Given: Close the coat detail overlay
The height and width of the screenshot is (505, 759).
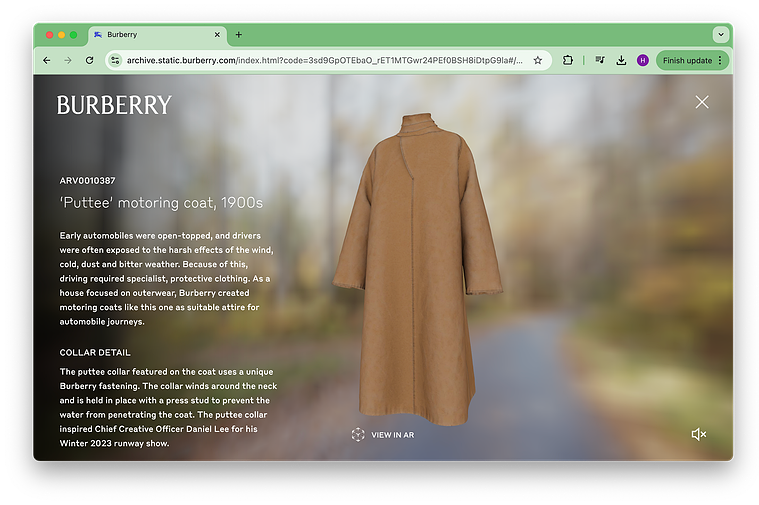Looking at the screenshot, I should (x=701, y=102).
